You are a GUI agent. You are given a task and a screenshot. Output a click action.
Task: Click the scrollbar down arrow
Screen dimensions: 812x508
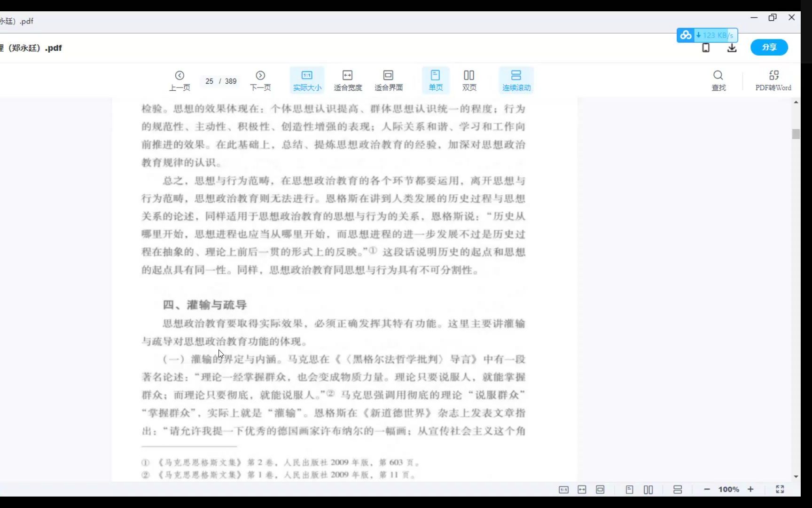(796, 476)
